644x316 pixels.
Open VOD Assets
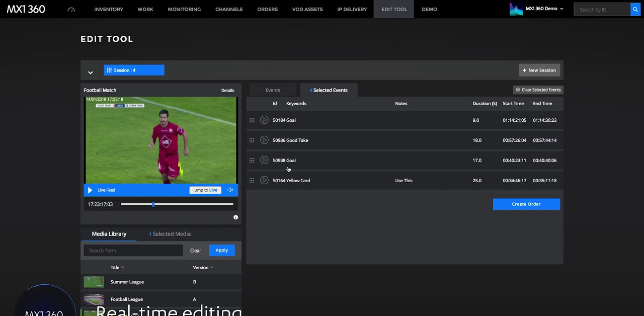point(307,9)
